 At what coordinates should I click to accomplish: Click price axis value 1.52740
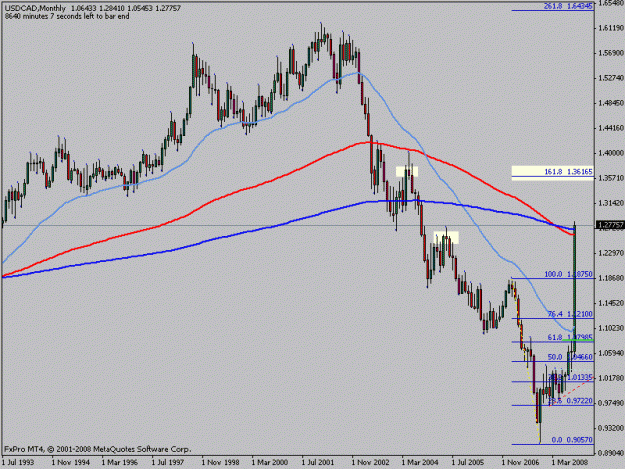(611, 78)
